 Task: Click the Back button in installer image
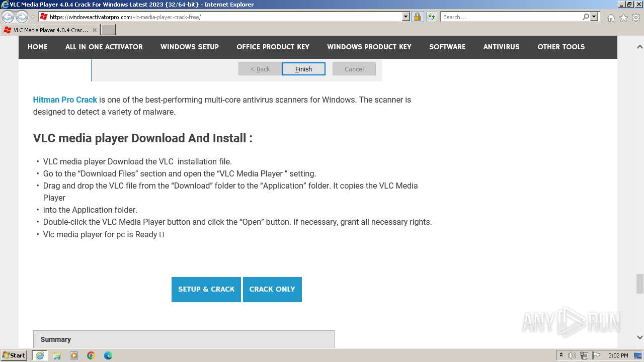pos(260,69)
